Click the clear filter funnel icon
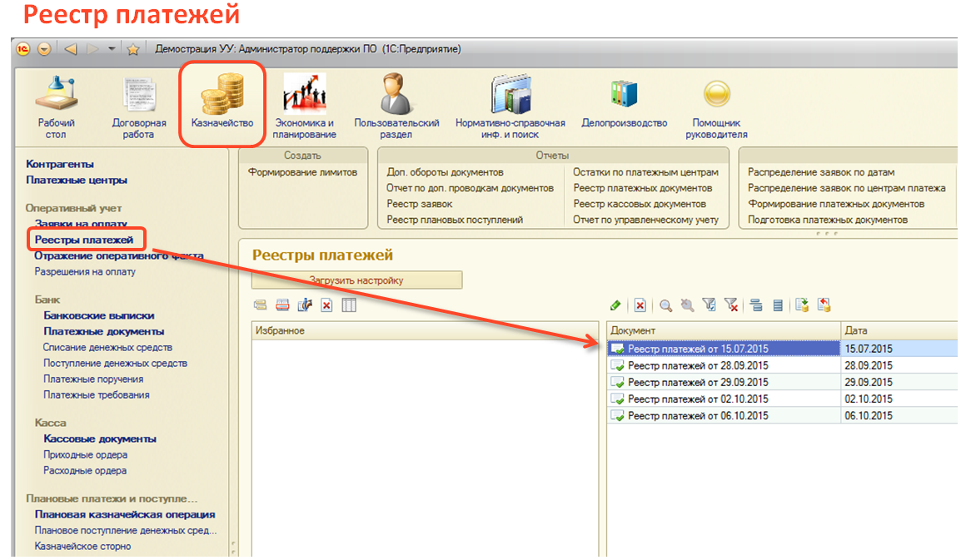This screenshot has height=560, width=961. (731, 306)
